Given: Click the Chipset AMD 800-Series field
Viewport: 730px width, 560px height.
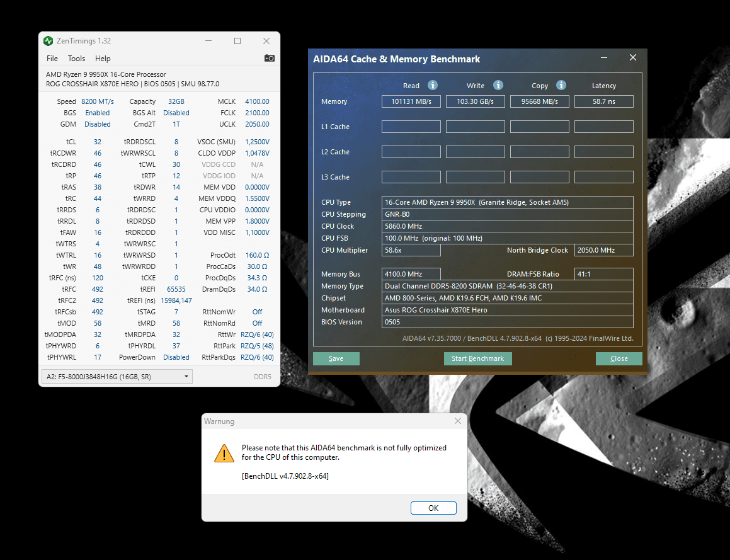Looking at the screenshot, I should click(x=508, y=298).
